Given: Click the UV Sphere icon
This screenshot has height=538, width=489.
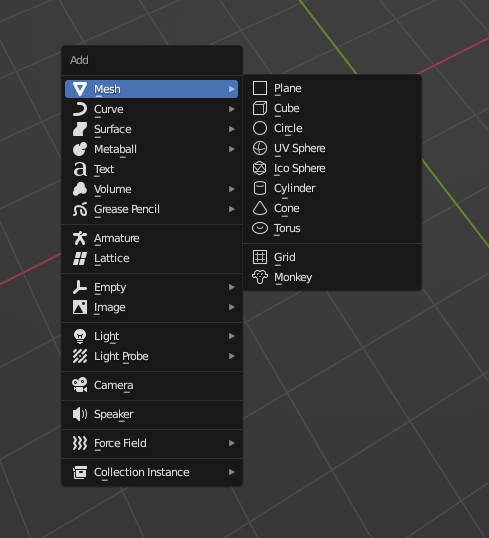Looking at the screenshot, I should [x=260, y=148].
